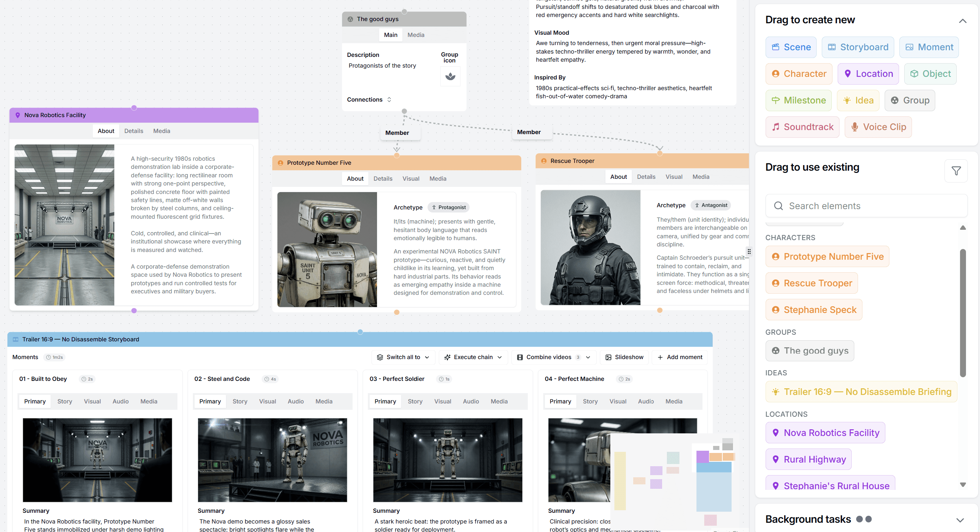The height and width of the screenshot is (532, 980).
Task: Click the scroll-down arrow in existing elements list
Action: pyautogui.click(x=963, y=485)
